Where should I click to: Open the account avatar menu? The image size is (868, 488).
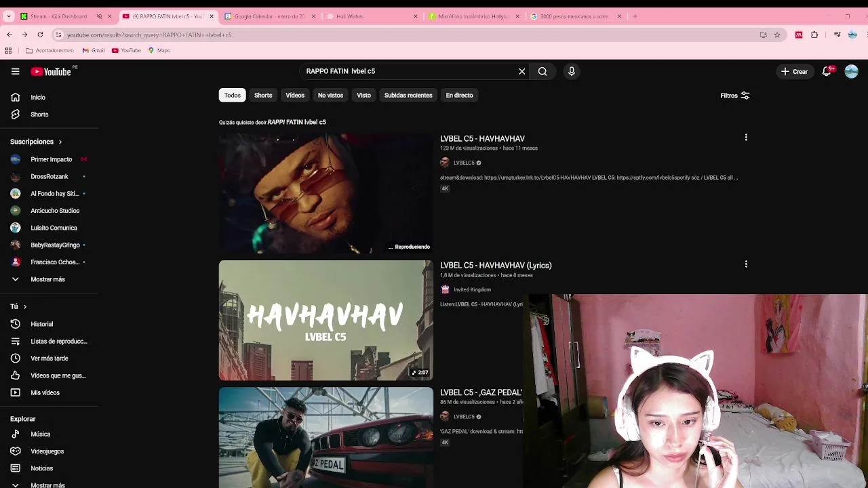[852, 71]
